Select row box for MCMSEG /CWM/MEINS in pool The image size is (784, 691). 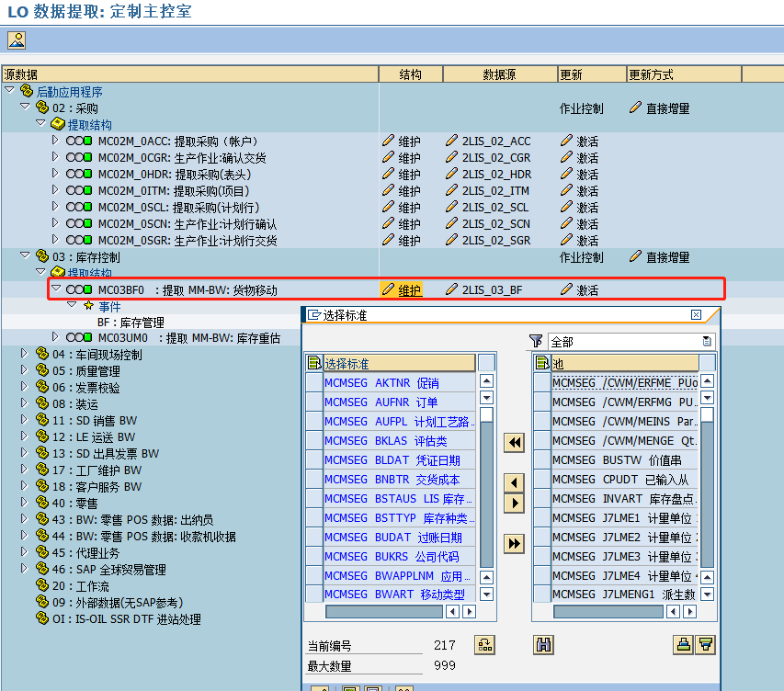coord(542,422)
